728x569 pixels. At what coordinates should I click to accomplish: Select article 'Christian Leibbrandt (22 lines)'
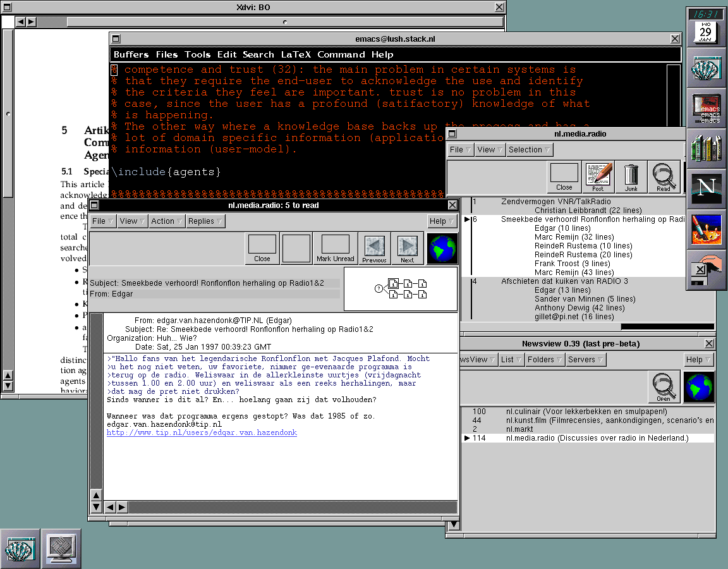[588, 211]
